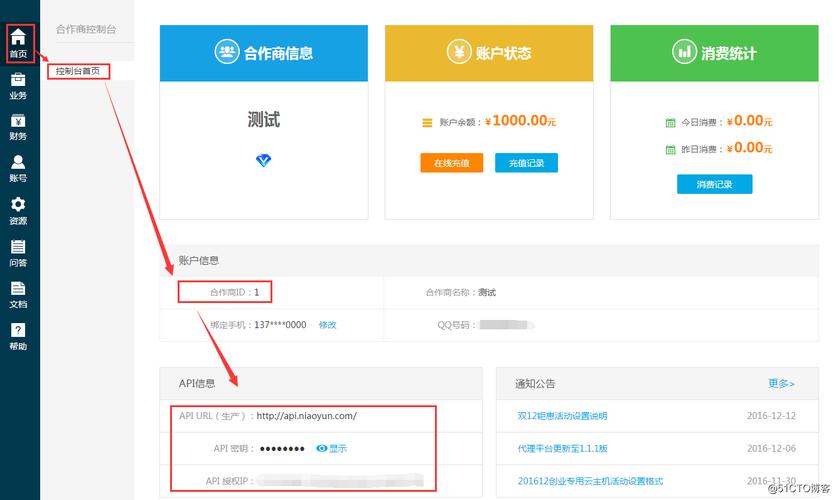This screenshot has height=500, width=836.
Task: Click the bound phone 137****0000
Action: pyautogui.click(x=280, y=325)
